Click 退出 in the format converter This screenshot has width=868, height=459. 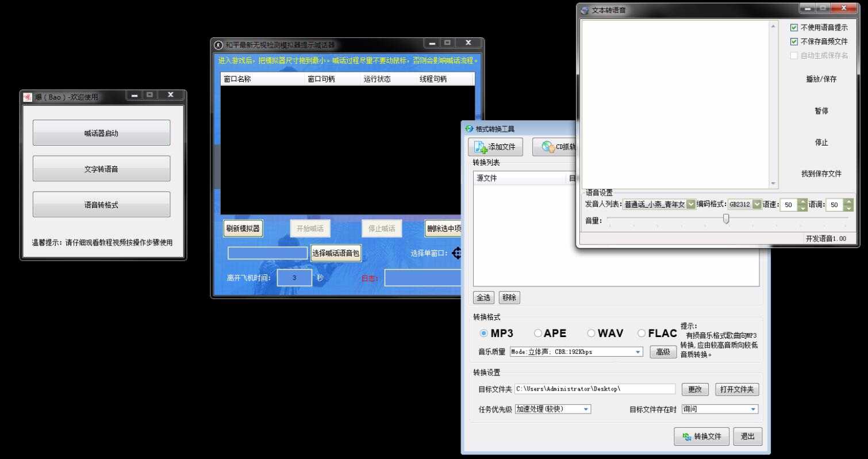pyautogui.click(x=748, y=437)
